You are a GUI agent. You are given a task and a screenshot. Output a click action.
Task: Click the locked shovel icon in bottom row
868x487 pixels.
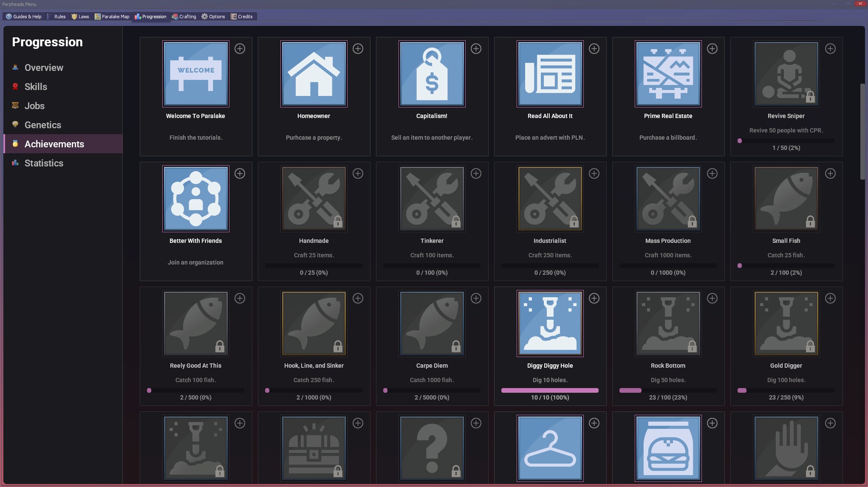(196, 448)
